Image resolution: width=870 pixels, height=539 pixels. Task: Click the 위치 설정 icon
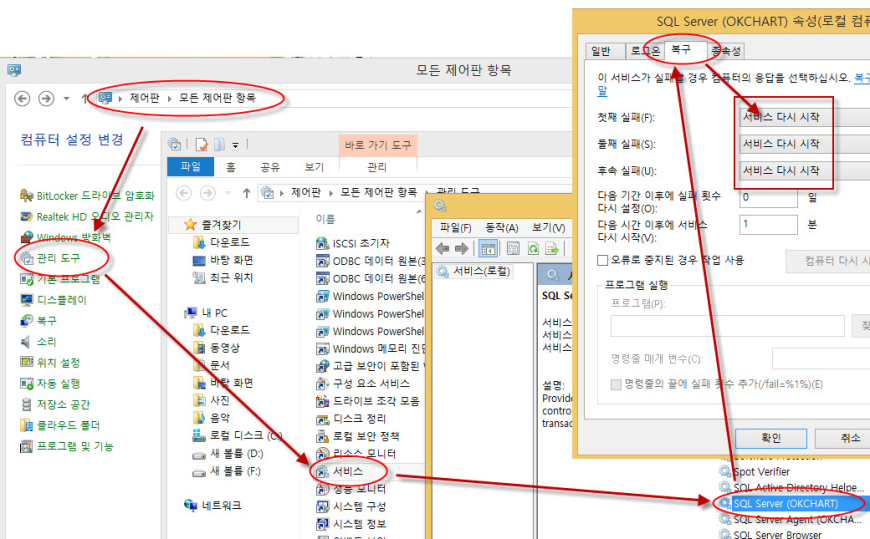[27, 362]
